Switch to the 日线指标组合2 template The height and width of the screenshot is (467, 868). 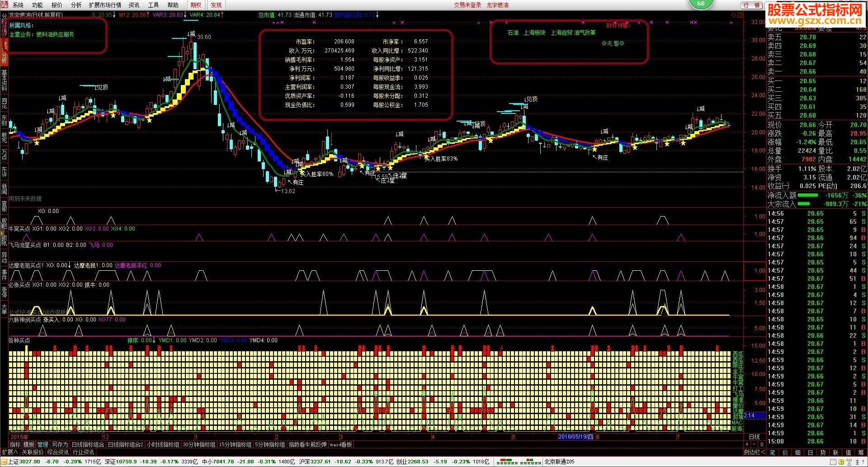tap(125, 445)
